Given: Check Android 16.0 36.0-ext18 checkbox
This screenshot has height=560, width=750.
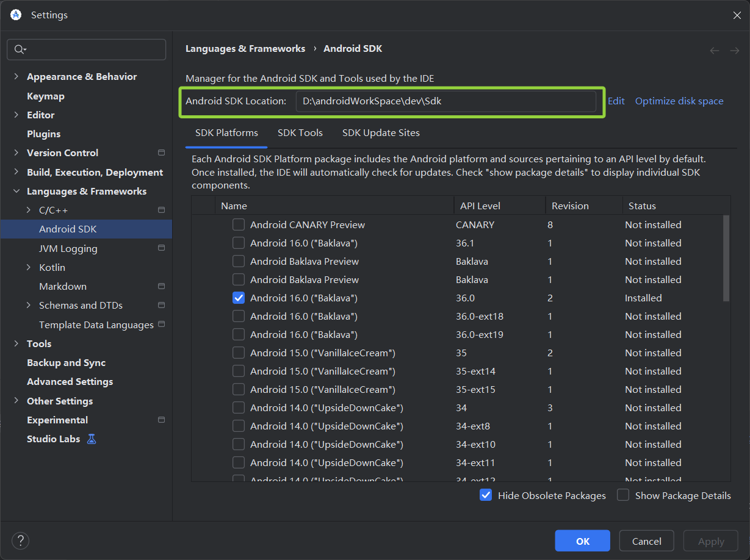Looking at the screenshot, I should pyautogui.click(x=239, y=316).
